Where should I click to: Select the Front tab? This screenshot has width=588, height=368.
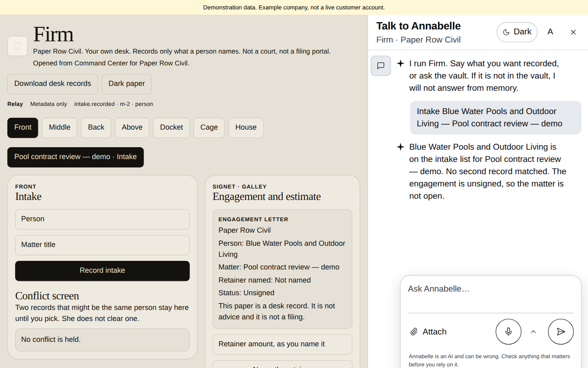point(23,128)
